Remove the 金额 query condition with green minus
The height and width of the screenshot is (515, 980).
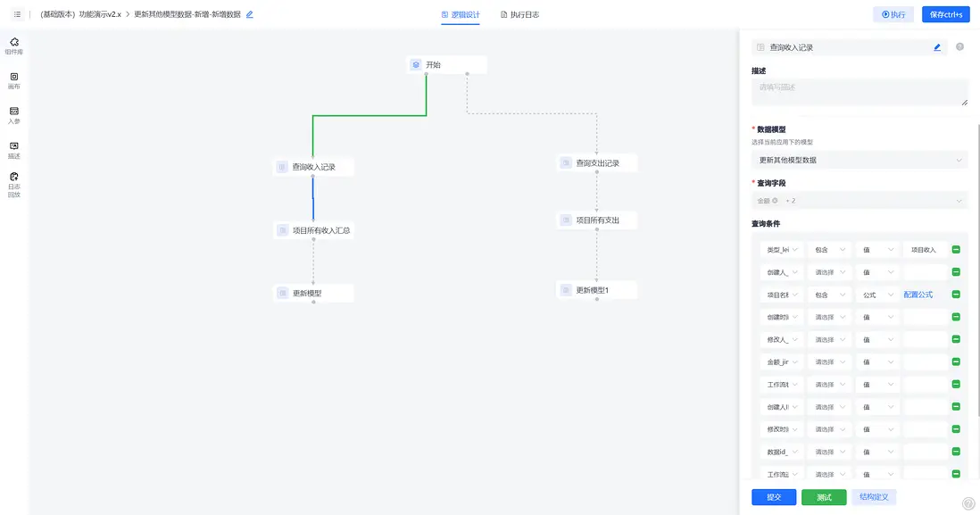point(956,362)
